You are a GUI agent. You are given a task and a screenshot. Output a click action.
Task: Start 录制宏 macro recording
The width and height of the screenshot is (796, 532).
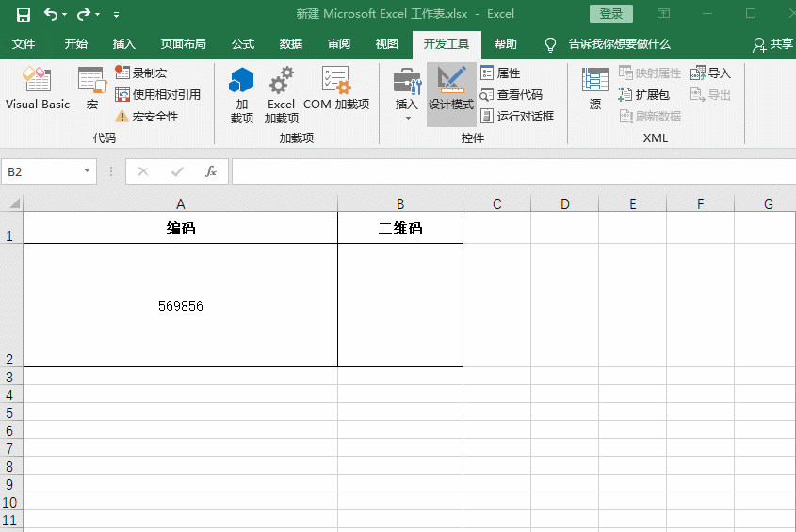tap(141, 73)
